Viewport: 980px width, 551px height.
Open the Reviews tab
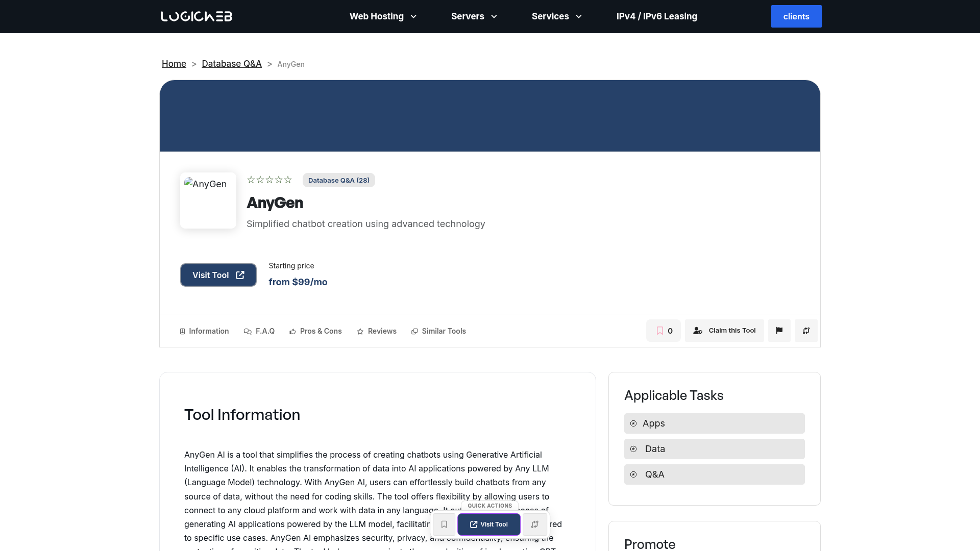(x=377, y=331)
